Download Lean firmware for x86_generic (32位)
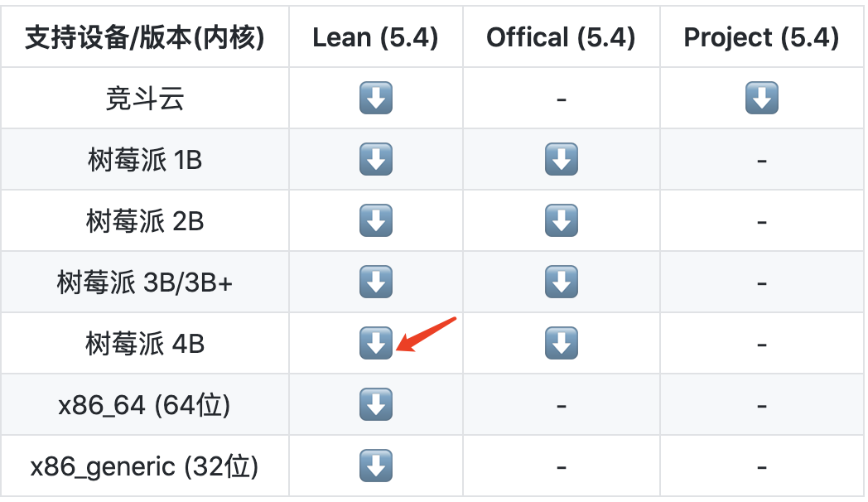Screen dimensions: 868x502 click(375, 466)
